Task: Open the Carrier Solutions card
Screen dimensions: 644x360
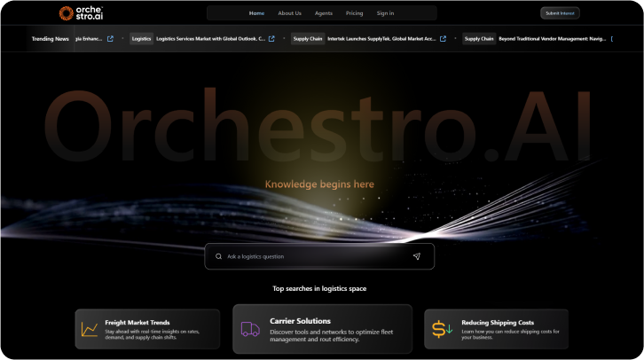Action: point(322,329)
